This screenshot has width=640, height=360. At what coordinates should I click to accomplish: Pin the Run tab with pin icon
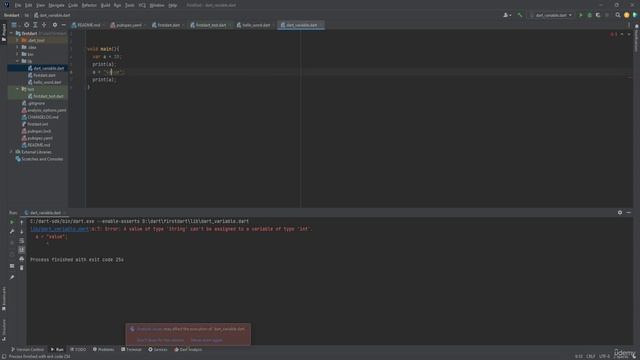click(x=12, y=277)
